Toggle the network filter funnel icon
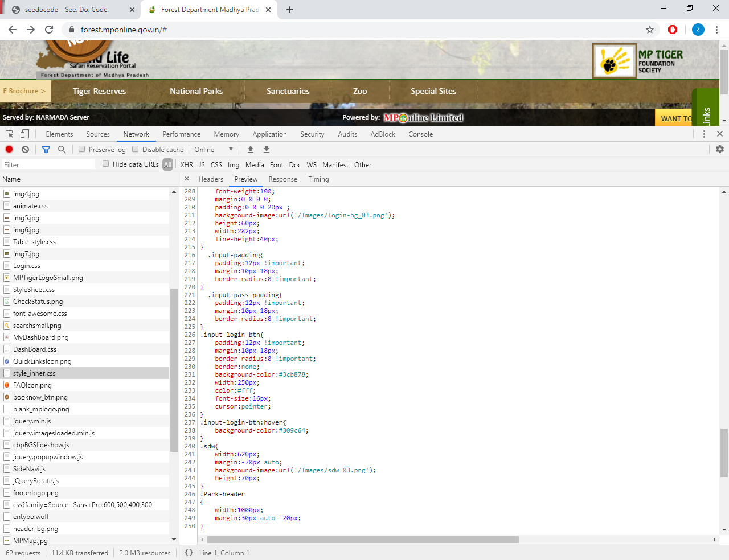729x560 pixels. point(46,149)
